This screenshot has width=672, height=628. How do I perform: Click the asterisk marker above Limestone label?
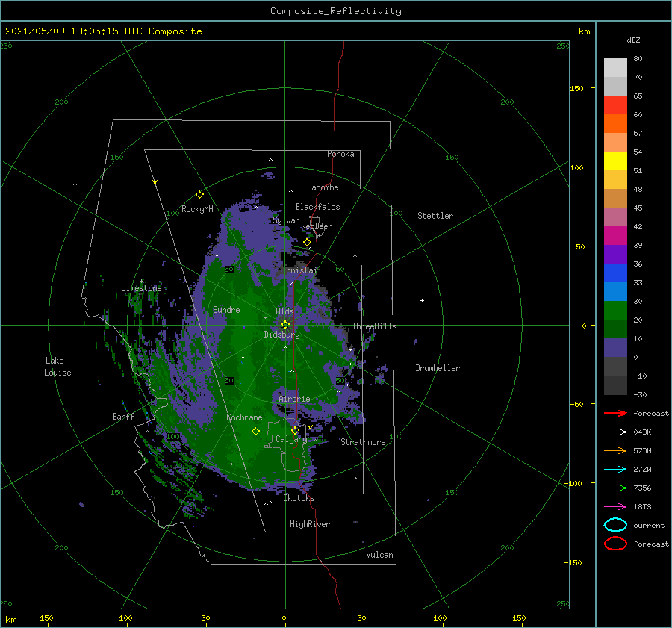click(141, 282)
